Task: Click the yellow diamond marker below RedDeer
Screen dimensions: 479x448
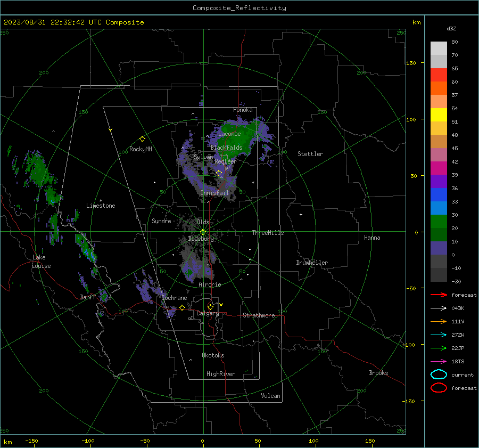Action: click(219, 173)
